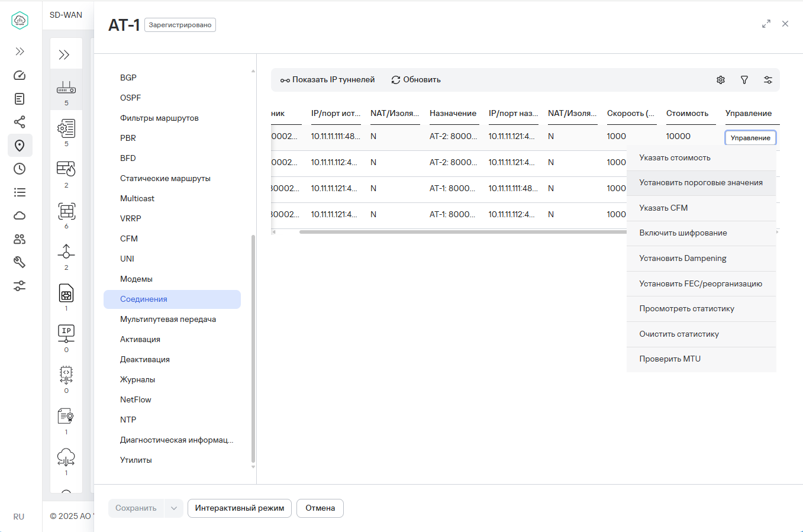This screenshot has height=532, width=803.
Task: Expand the secondary panel with double chevron
Action: [x=65, y=55]
